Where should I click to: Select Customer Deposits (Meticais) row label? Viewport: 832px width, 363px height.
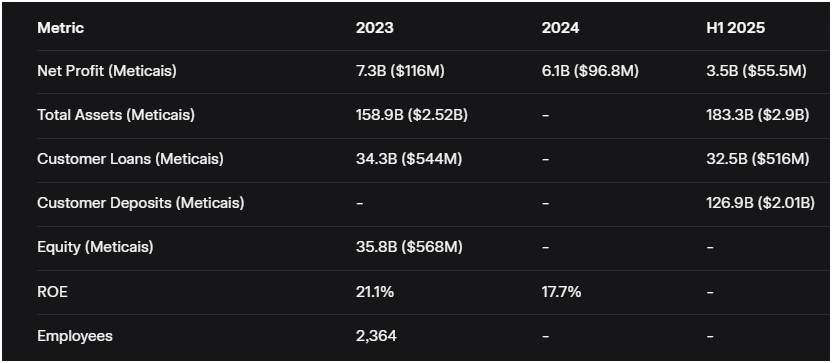141,203
